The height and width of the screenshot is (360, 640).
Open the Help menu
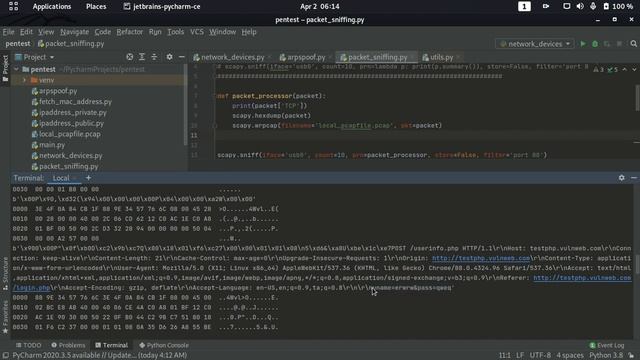point(249,31)
